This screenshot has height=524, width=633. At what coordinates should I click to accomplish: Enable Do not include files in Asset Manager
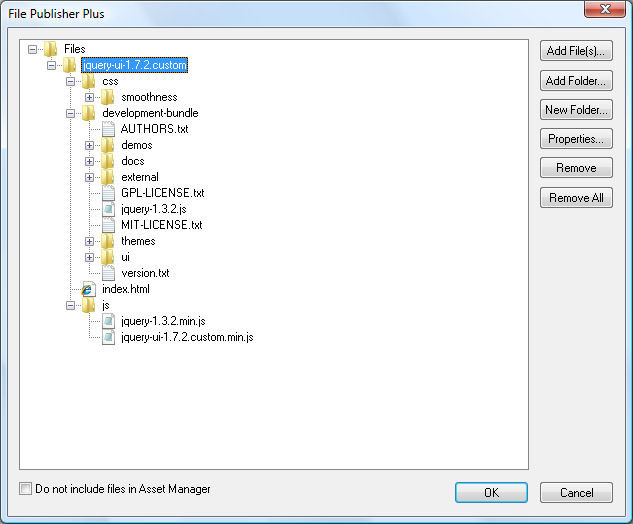pos(25,488)
